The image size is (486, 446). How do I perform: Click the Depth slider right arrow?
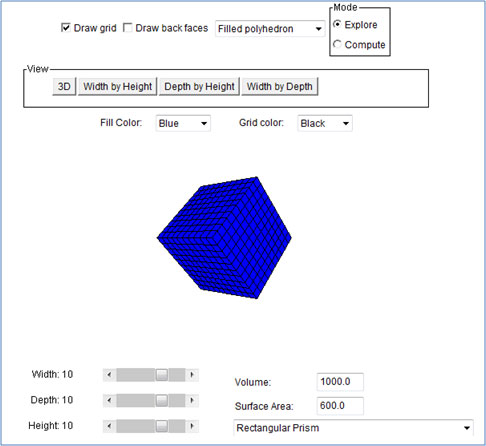tap(192, 400)
